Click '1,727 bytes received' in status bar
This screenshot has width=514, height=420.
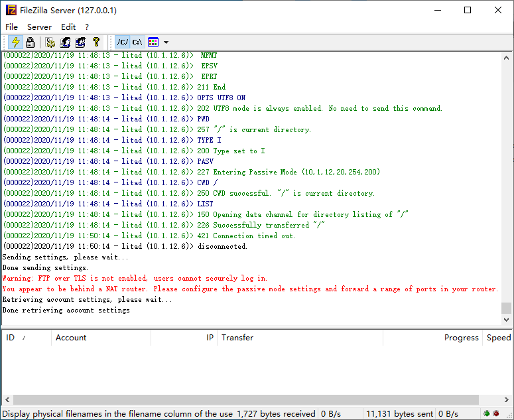pos(276,414)
